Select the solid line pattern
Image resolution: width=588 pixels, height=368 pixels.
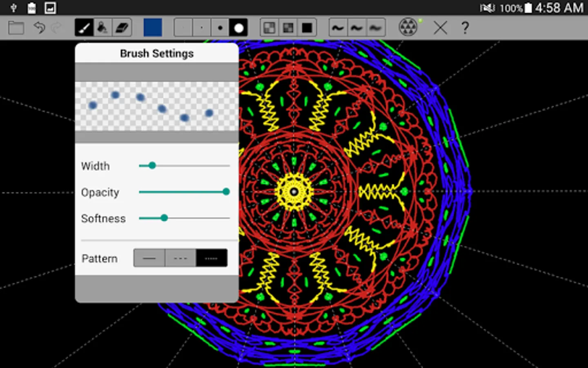(x=149, y=258)
